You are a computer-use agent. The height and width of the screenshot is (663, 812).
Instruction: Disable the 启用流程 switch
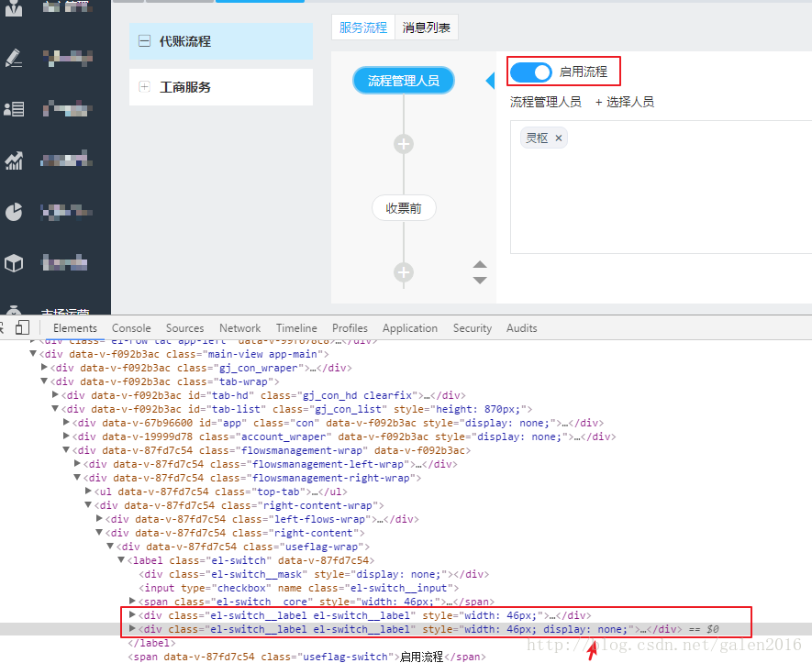pyautogui.click(x=532, y=71)
